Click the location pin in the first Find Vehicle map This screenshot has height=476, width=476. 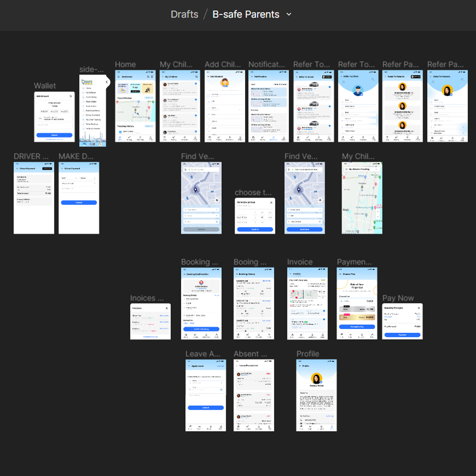[196, 190]
